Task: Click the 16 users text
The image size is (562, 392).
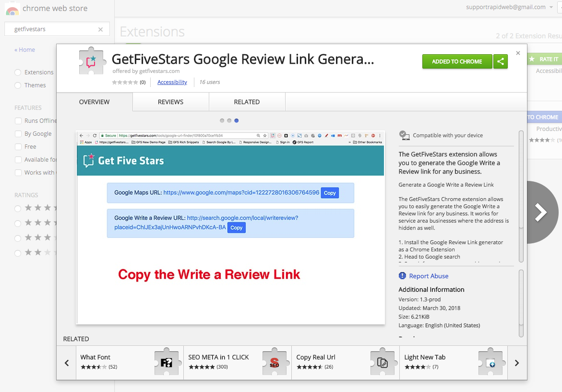Action: point(210,82)
